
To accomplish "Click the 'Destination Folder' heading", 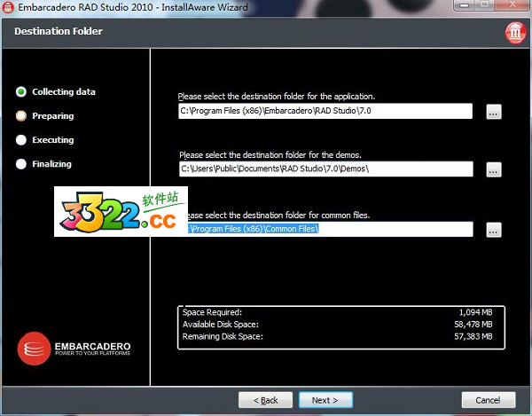I will 59,31.
